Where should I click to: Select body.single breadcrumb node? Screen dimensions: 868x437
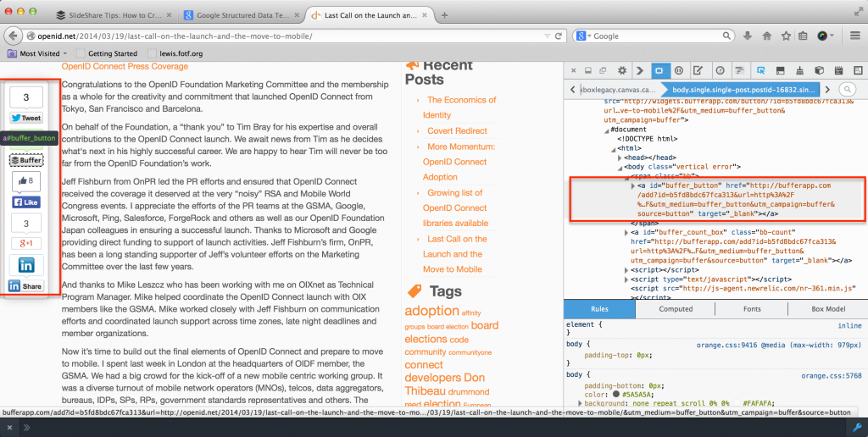pyautogui.click(x=741, y=89)
